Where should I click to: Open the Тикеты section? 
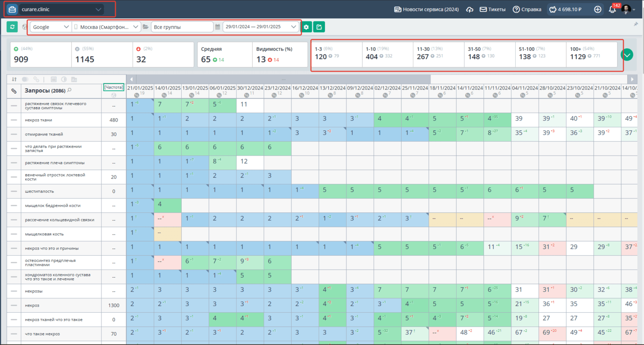(x=492, y=10)
